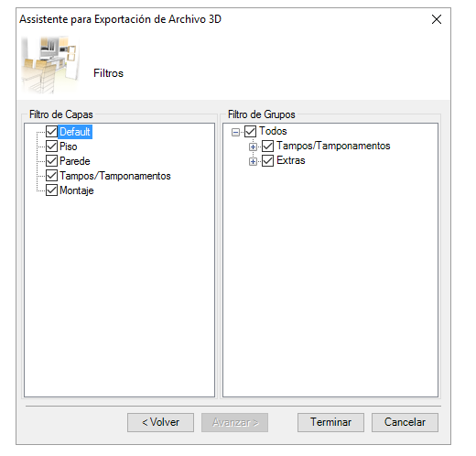Uncheck Tampos/Tamponamentos in Filtro de Capas
Image resolution: width=476 pixels, height=456 pixels.
point(51,176)
